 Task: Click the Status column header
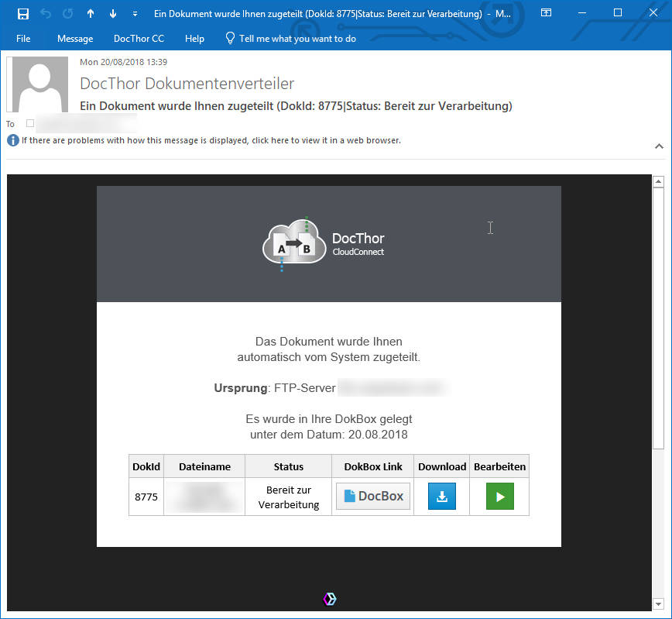point(289,466)
